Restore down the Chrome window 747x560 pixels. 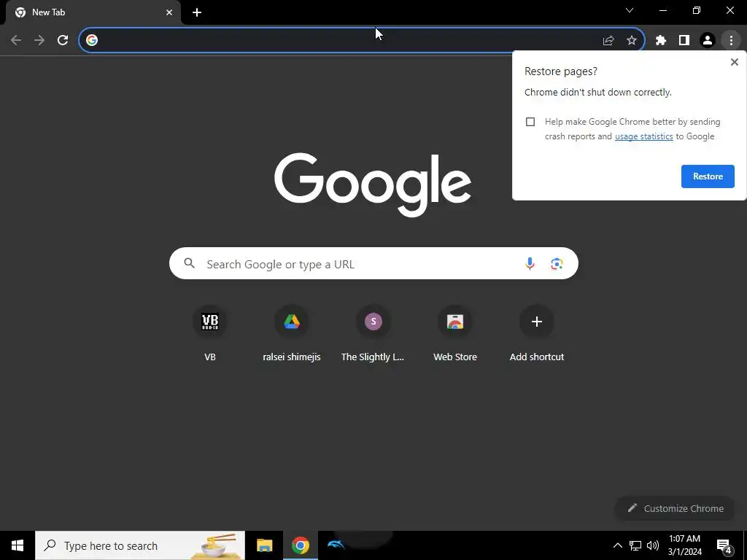pos(697,10)
